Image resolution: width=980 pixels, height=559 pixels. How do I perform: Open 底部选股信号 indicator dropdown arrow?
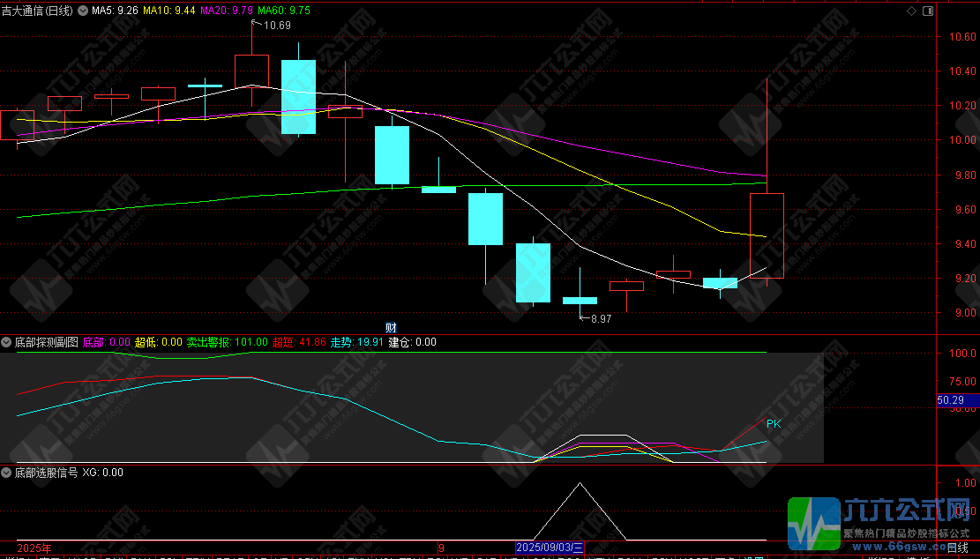pyautogui.click(x=6, y=473)
